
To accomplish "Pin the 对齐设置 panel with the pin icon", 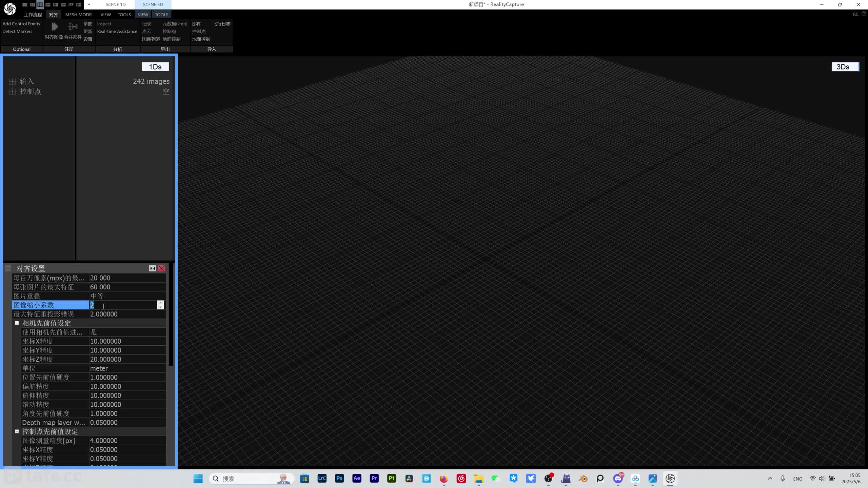I will click(x=153, y=268).
